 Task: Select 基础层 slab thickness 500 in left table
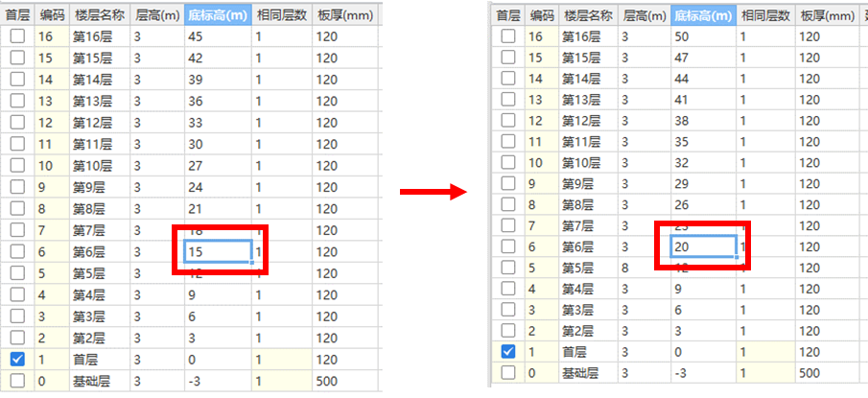pyautogui.click(x=345, y=381)
